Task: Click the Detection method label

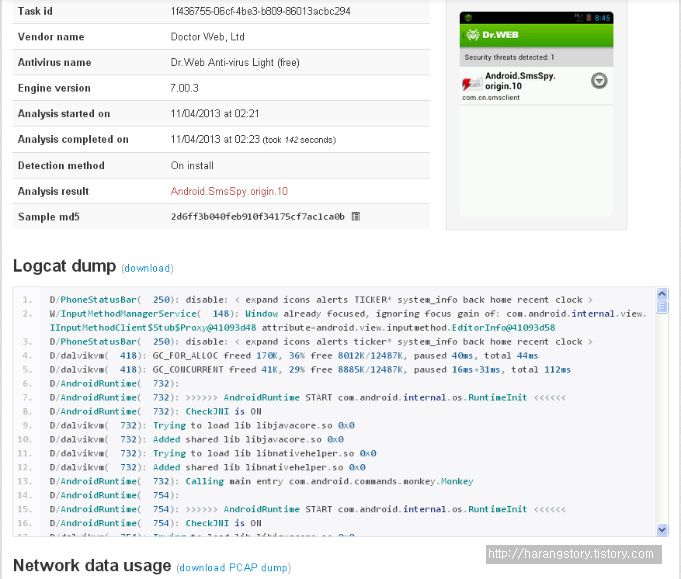Action: pyautogui.click(x=61, y=165)
